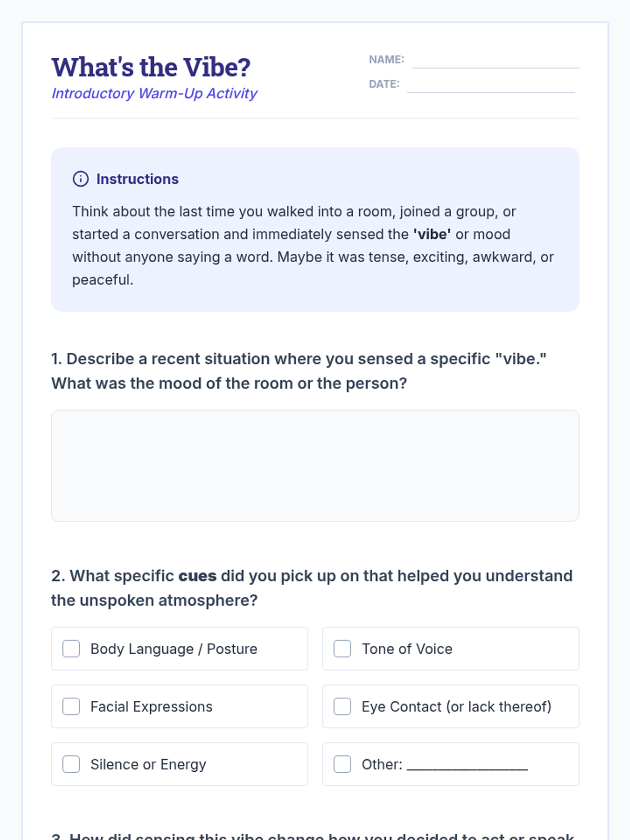Tick the Tone of Voice checkbox

[342, 649]
